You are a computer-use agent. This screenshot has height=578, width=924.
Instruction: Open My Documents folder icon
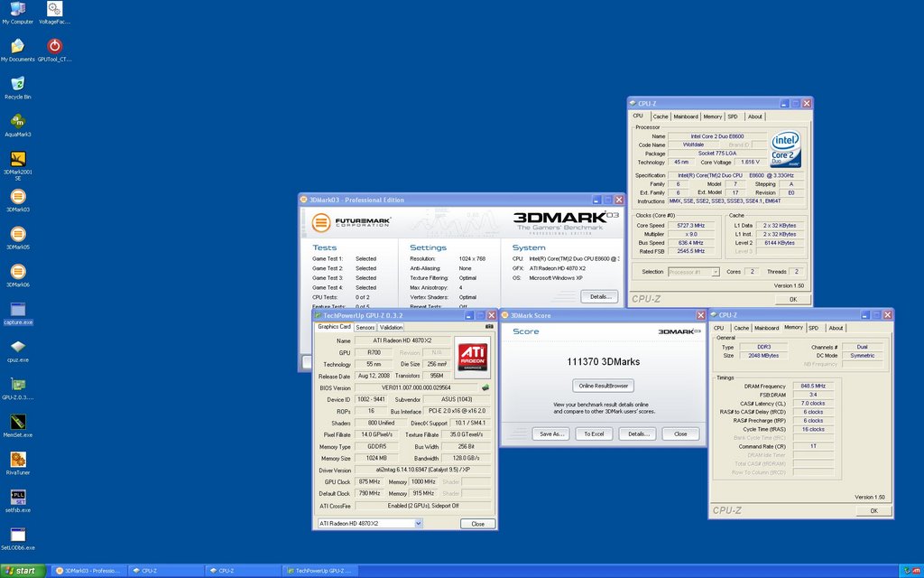pos(18,51)
